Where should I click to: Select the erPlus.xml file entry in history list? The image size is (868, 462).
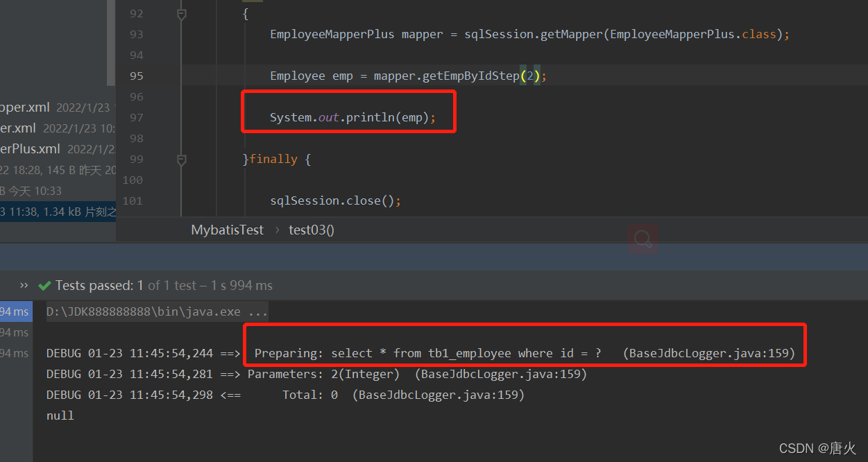point(58,149)
